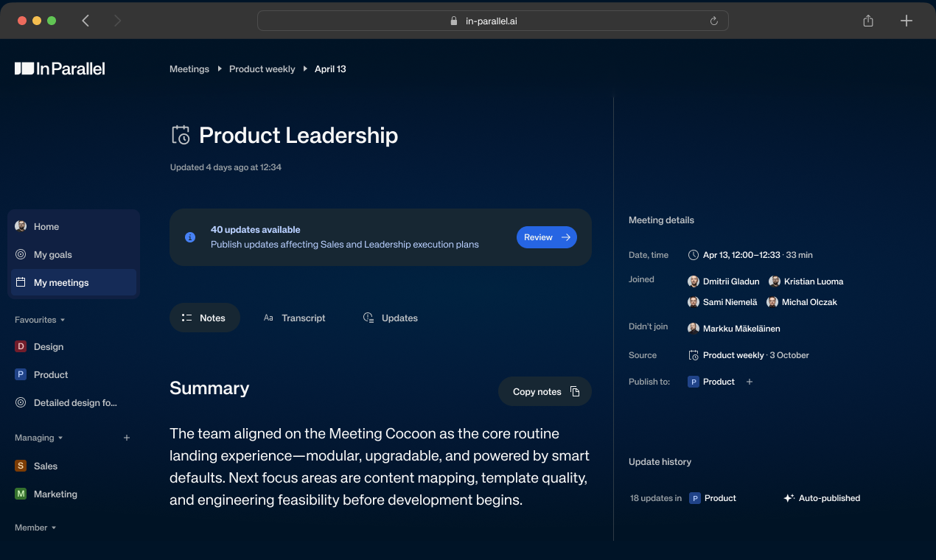The height and width of the screenshot is (560, 936).
Task: Reload the page with the refresh icon
Action: pyautogui.click(x=713, y=21)
